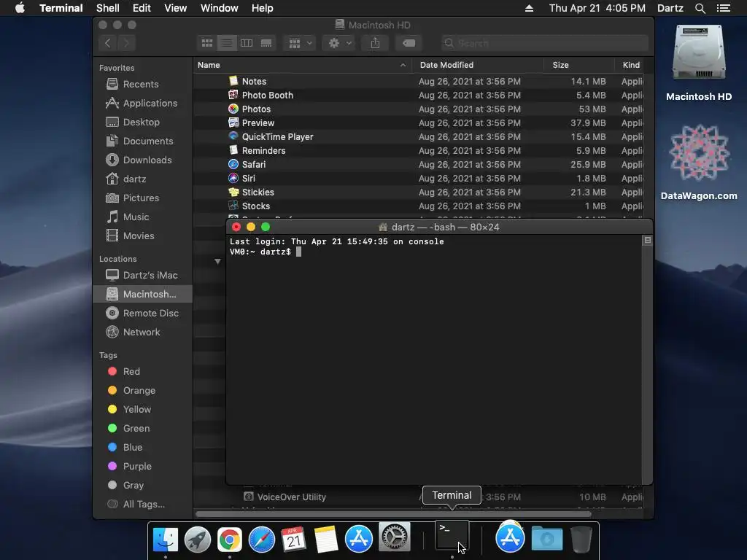Open the Apple menu

[x=20, y=8]
